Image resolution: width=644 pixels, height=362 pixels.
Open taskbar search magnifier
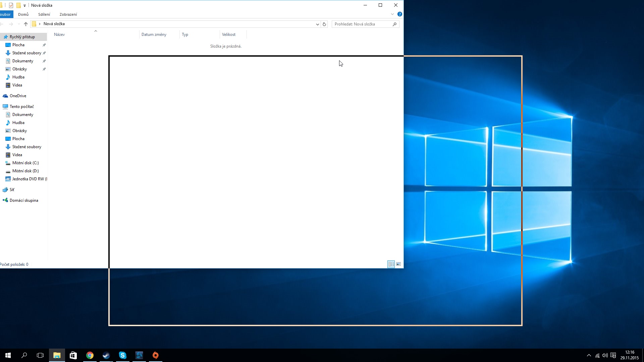coord(24,355)
